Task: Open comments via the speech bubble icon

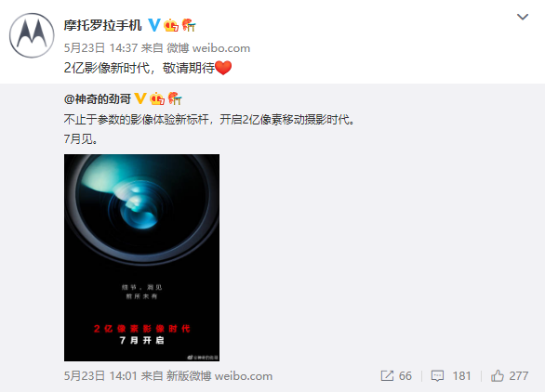Action: [x=437, y=375]
